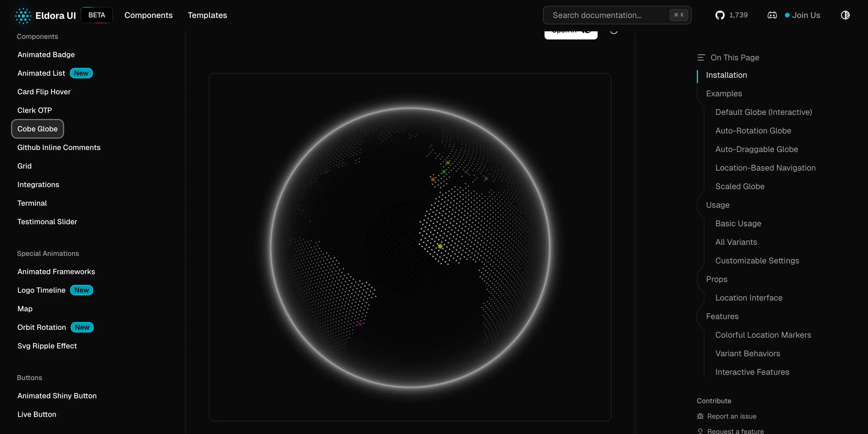Toggle the dark/light theme icon
The height and width of the screenshot is (434, 868).
(x=845, y=15)
